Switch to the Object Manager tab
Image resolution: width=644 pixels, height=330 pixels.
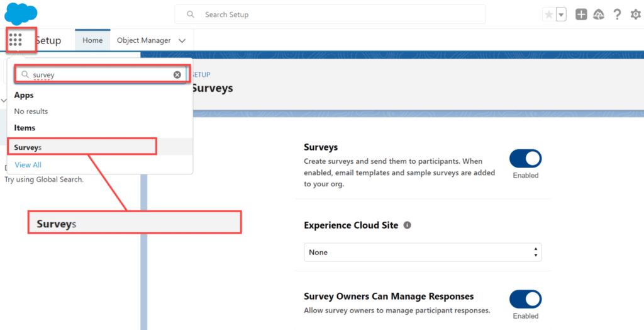coord(143,40)
